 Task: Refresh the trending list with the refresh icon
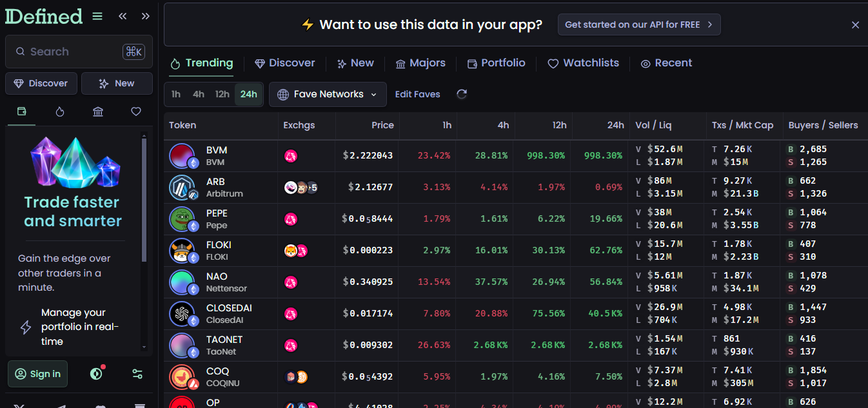click(x=461, y=94)
